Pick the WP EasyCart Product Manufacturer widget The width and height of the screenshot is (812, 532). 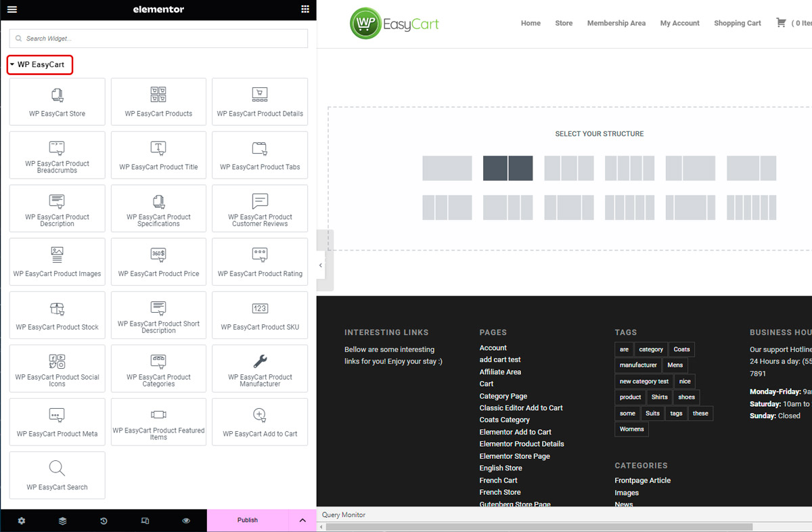point(260,368)
